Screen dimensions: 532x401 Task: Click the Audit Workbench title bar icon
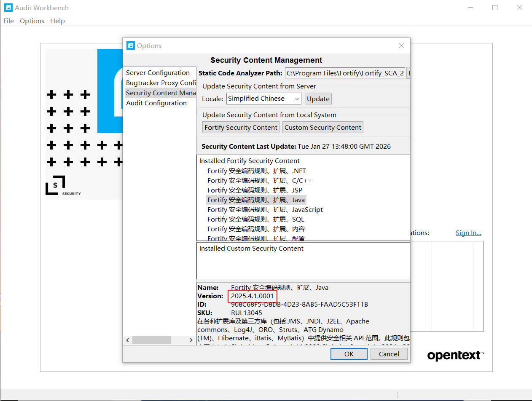[8, 8]
